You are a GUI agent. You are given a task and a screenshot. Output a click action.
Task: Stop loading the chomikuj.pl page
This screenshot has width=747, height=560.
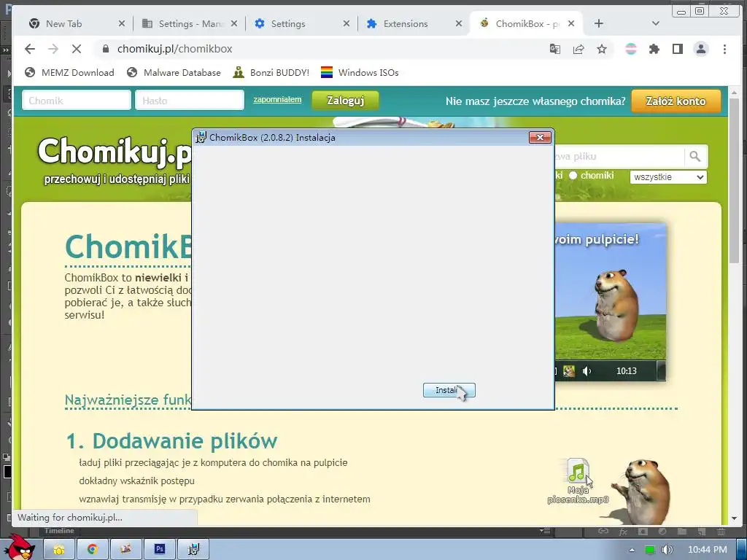click(x=76, y=49)
